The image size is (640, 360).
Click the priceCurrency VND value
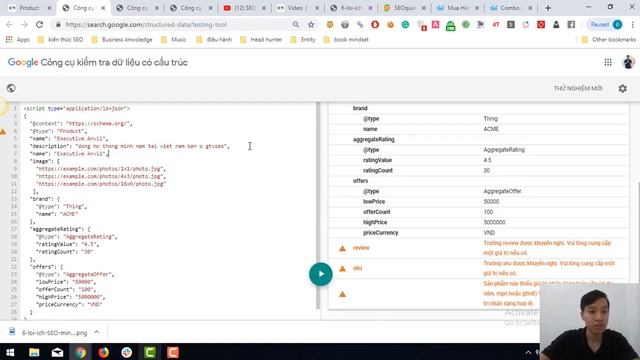tap(489, 233)
